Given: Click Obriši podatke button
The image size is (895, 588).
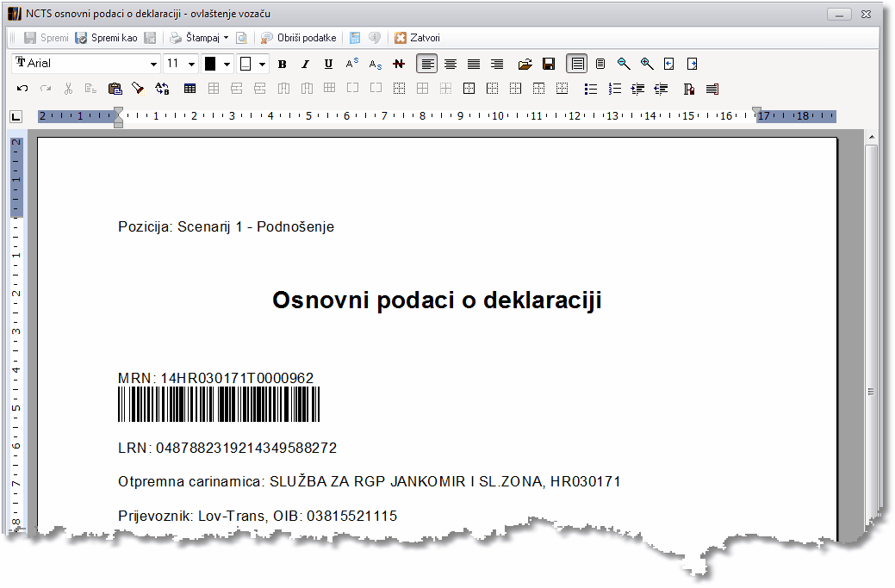Looking at the screenshot, I should pyautogui.click(x=299, y=38).
